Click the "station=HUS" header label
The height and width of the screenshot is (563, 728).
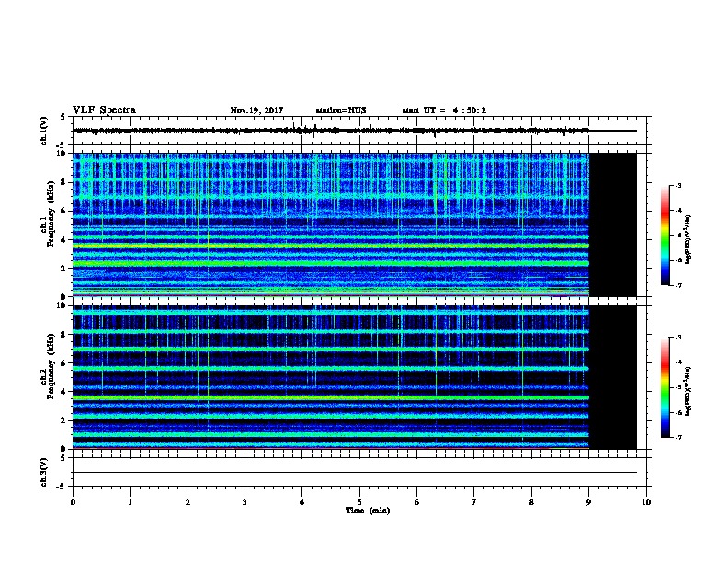(x=341, y=110)
